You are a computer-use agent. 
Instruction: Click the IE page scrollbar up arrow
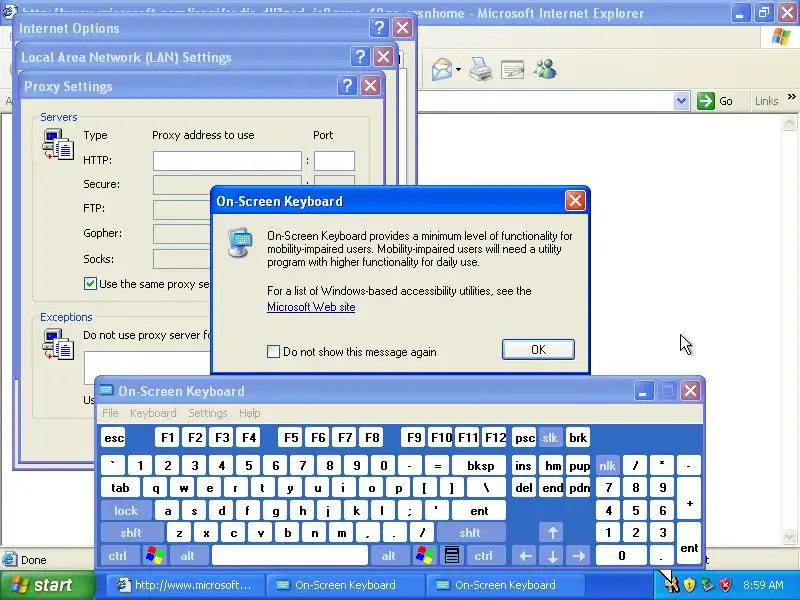click(789, 122)
